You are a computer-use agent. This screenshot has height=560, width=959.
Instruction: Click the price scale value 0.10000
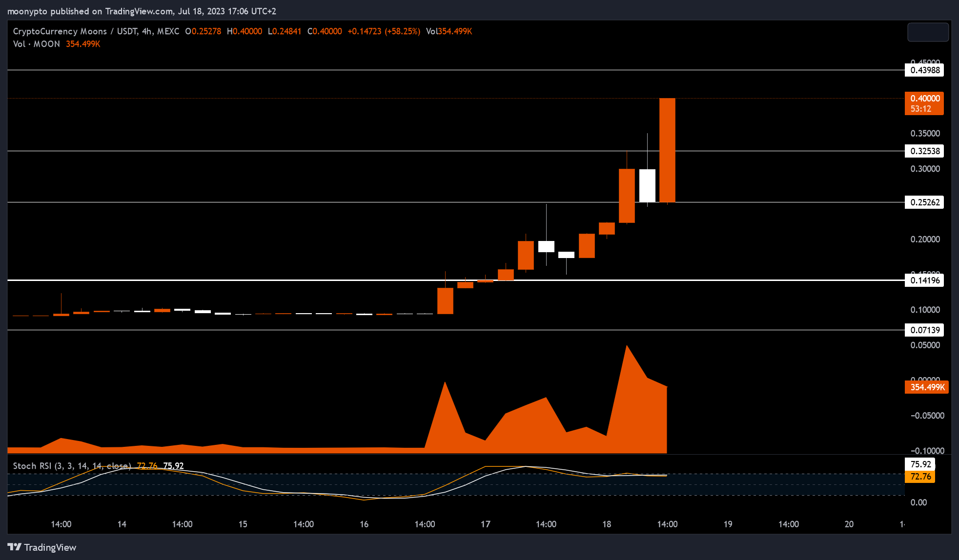[x=925, y=310]
